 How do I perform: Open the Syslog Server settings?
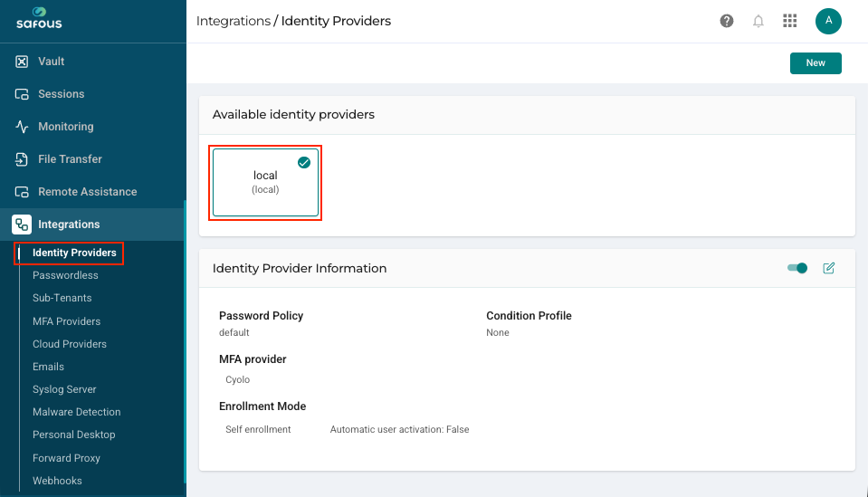pos(64,389)
